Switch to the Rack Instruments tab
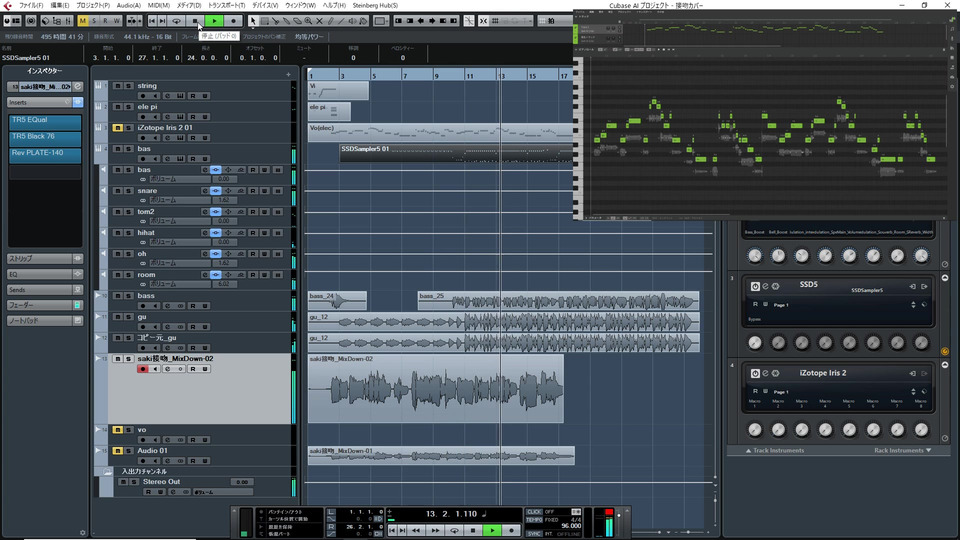This screenshot has height=540, width=960. tap(902, 451)
